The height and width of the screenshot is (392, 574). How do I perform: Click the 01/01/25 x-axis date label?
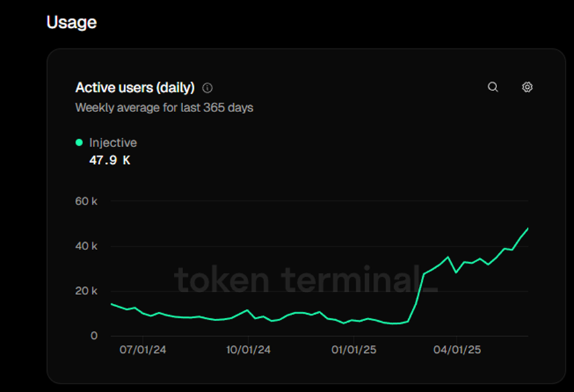click(x=351, y=350)
